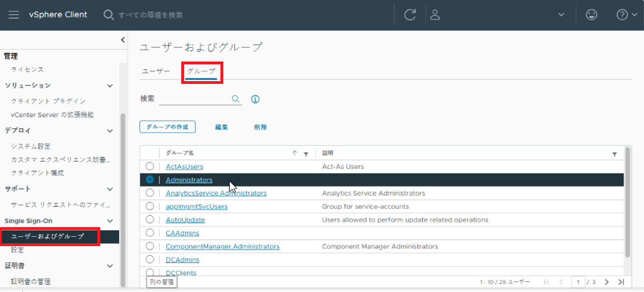644x292 pixels.
Task: Click the 列の管理 button
Action: (161, 282)
